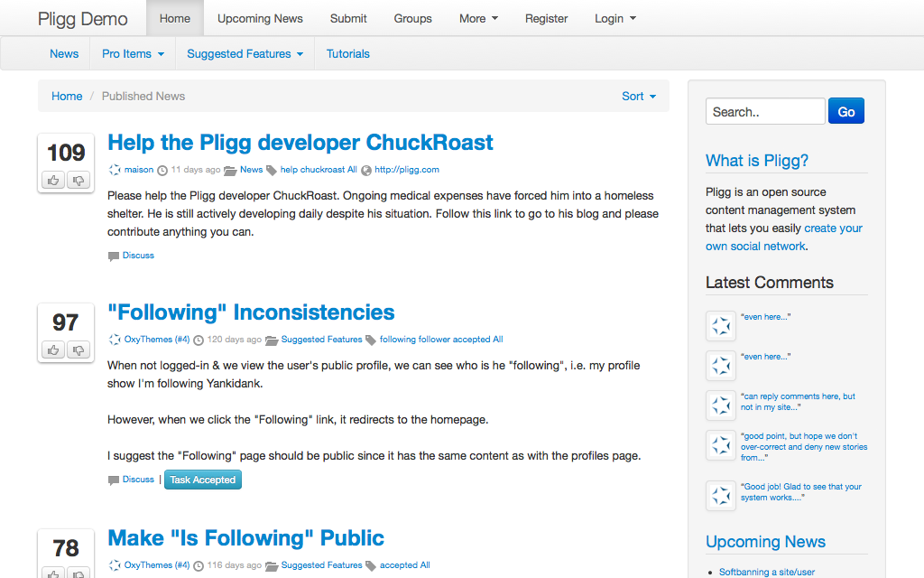Click maison's user avatar icon
Image resolution: width=924 pixels, height=578 pixels.
point(115,170)
